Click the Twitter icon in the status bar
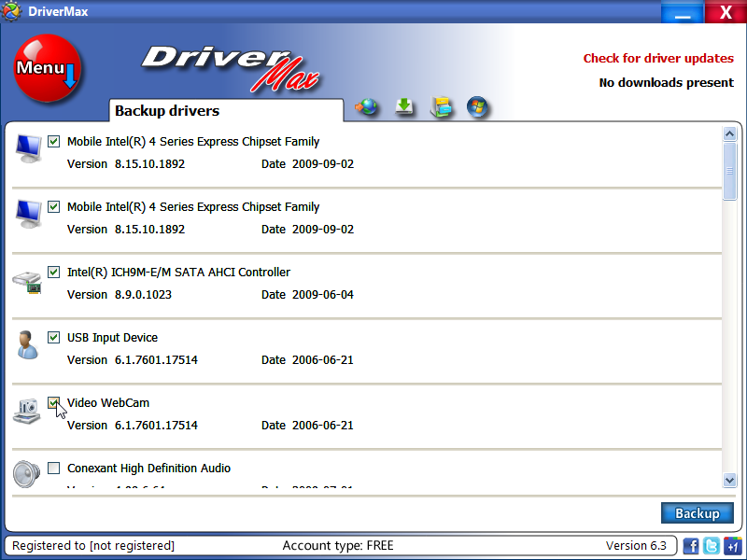 point(711,545)
